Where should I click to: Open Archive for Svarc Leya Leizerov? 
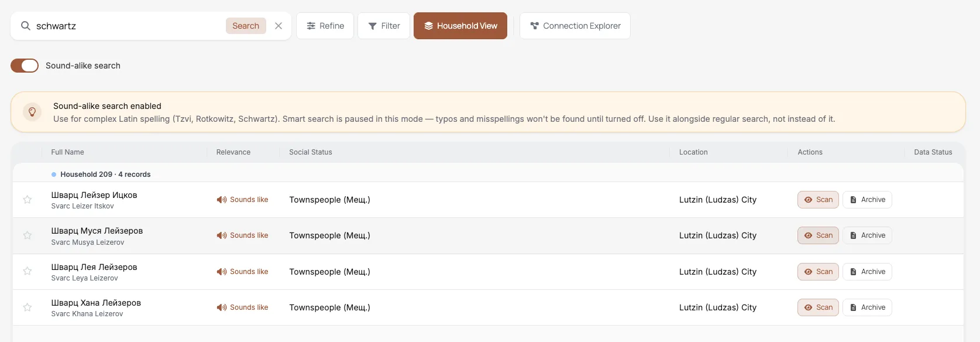pos(867,272)
